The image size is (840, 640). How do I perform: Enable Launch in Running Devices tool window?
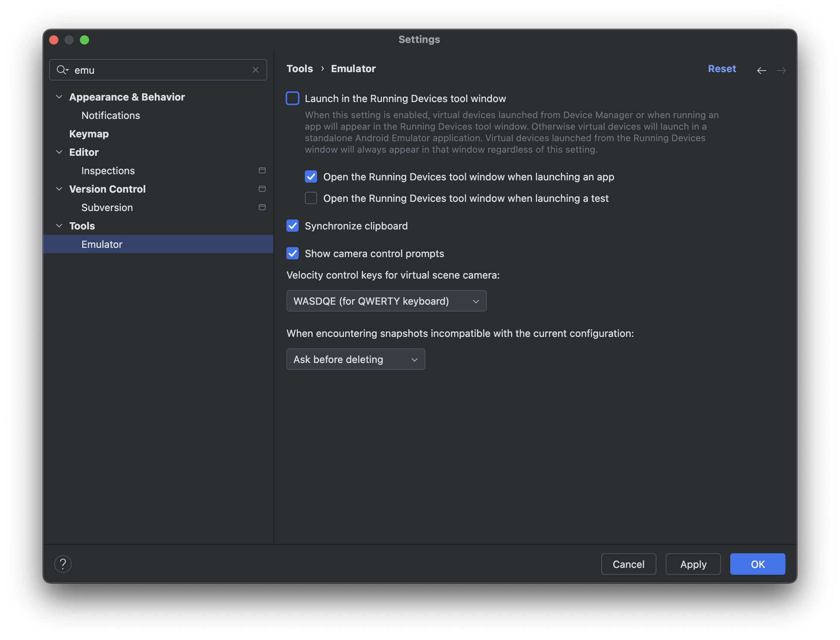pos(293,99)
